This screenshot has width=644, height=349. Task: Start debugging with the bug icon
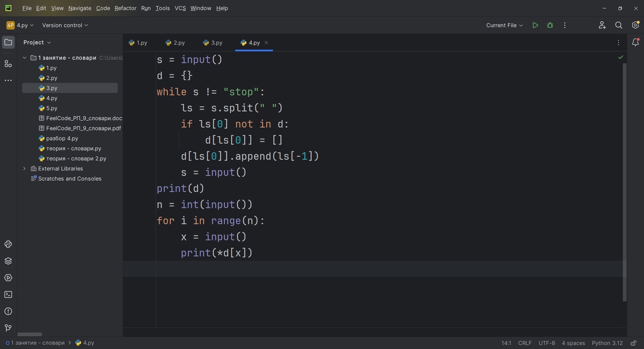(x=550, y=25)
